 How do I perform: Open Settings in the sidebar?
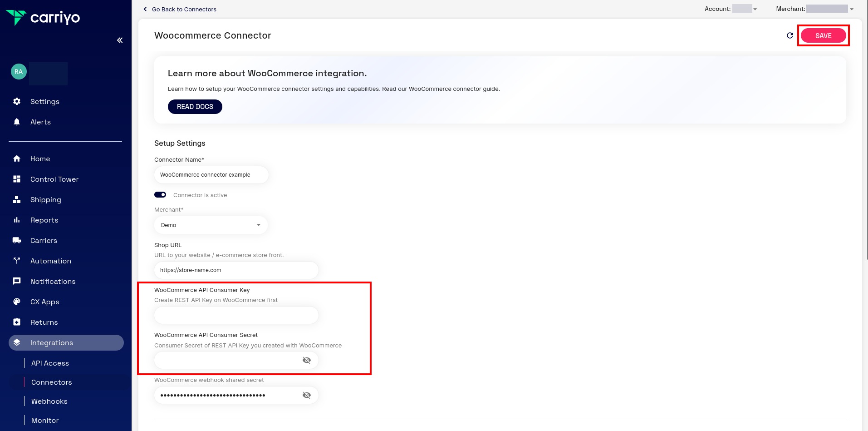pyautogui.click(x=45, y=101)
